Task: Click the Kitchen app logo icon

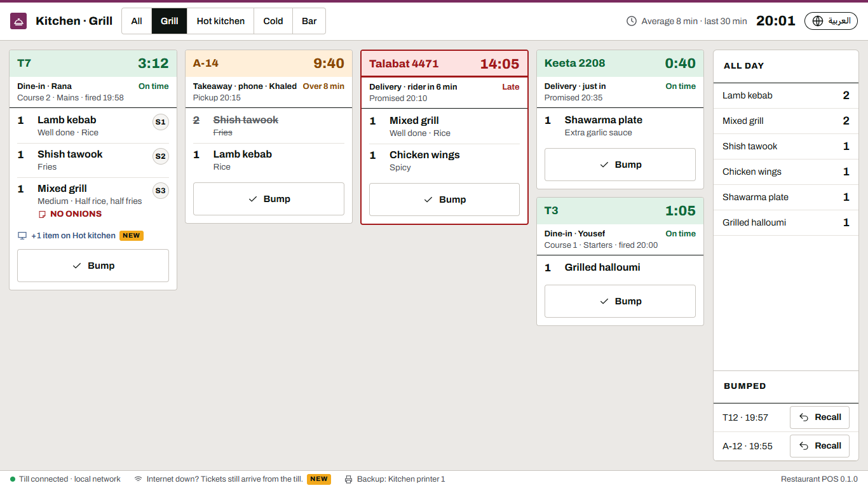Action: point(18,21)
